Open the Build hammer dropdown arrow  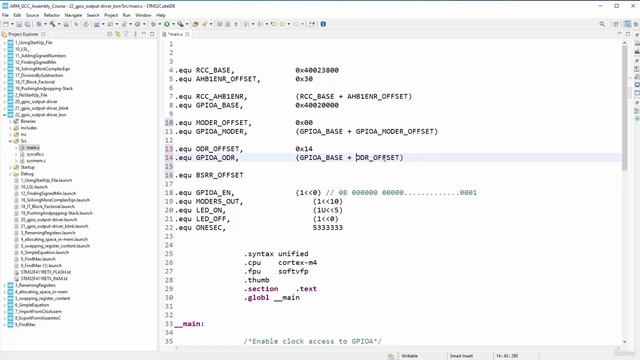click(x=58, y=24)
